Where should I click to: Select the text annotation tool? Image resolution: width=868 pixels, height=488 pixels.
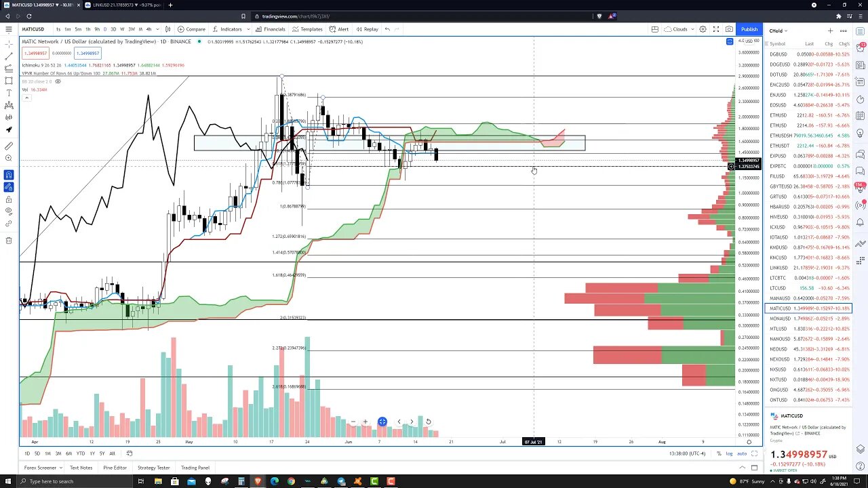click(x=8, y=92)
